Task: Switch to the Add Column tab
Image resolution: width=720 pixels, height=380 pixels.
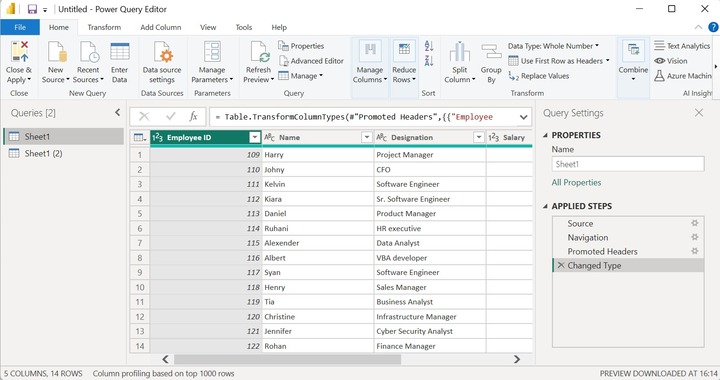Action: (161, 27)
